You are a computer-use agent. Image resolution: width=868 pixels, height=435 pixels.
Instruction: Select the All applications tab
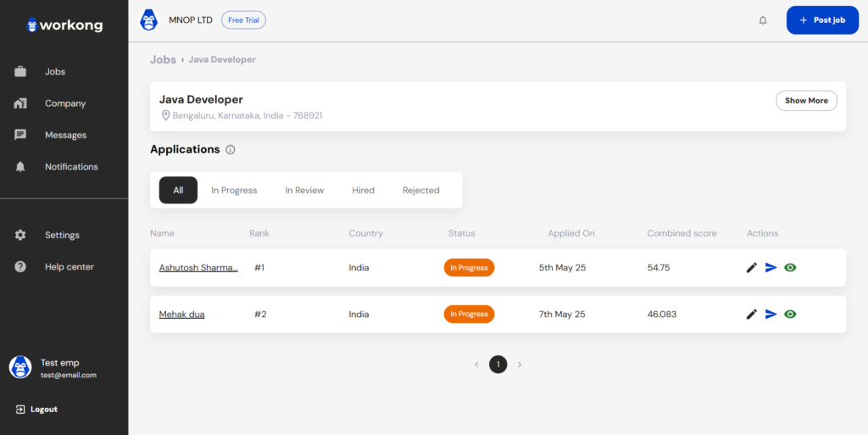click(x=178, y=191)
